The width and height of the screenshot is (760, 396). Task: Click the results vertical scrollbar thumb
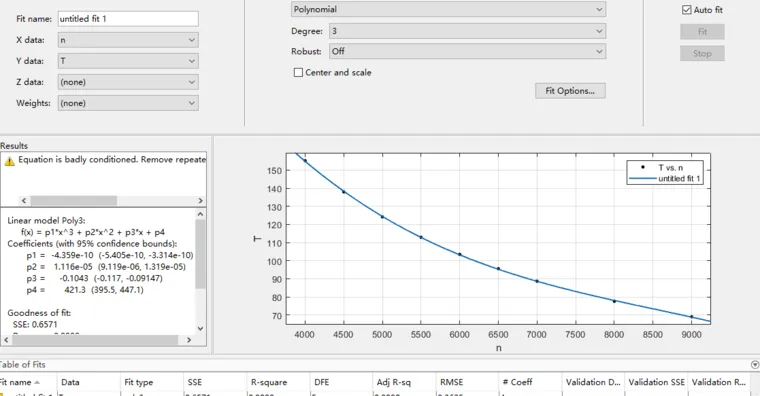(x=201, y=254)
